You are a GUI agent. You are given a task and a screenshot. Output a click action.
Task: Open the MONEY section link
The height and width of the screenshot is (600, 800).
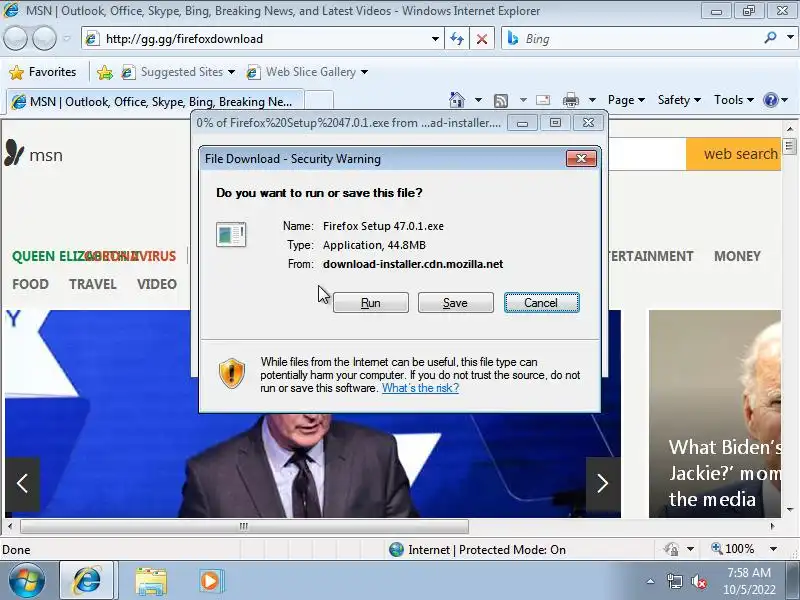[x=737, y=256]
